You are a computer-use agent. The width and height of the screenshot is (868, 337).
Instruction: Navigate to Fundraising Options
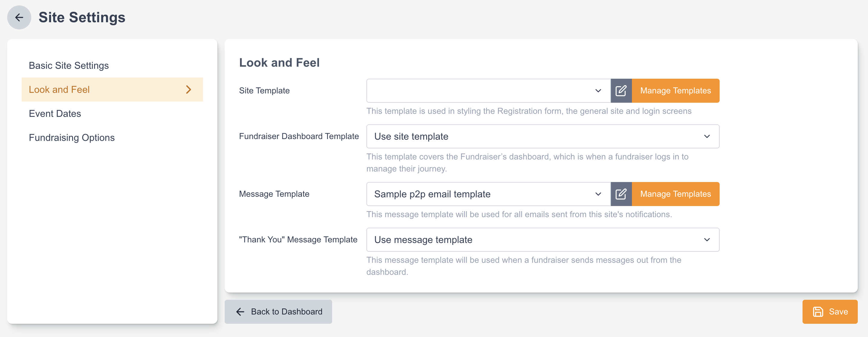tap(72, 138)
